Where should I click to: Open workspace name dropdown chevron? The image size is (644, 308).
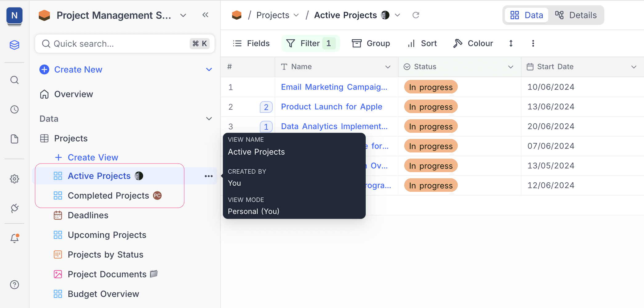click(183, 15)
